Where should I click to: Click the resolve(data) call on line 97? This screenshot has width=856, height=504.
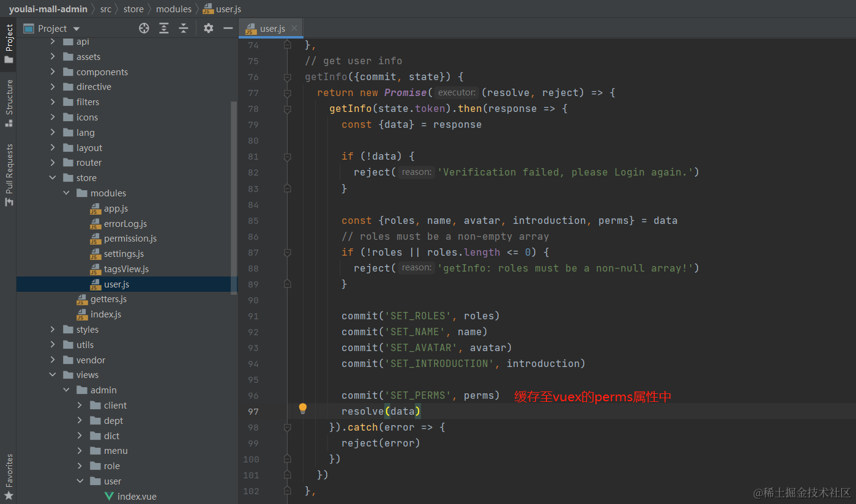point(381,412)
